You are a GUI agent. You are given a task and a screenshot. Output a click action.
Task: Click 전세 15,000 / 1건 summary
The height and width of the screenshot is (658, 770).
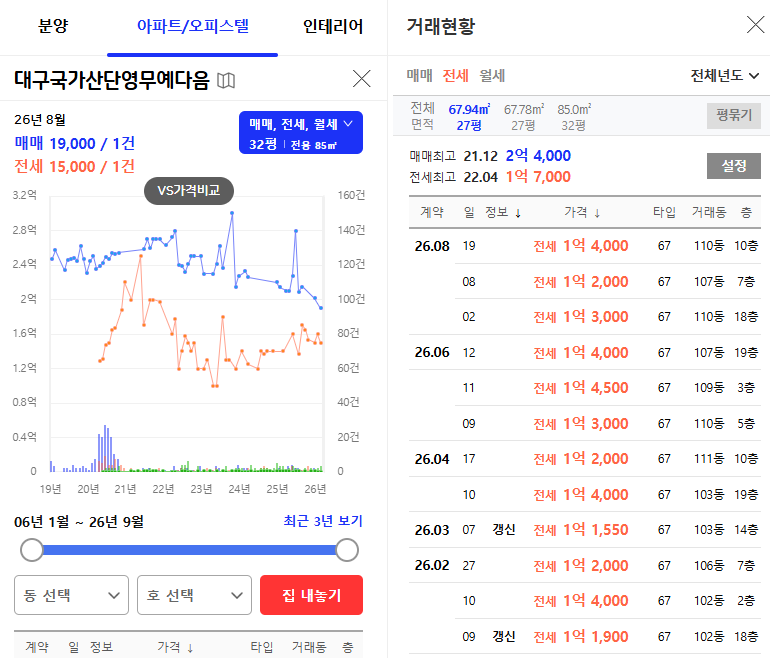(x=75, y=166)
